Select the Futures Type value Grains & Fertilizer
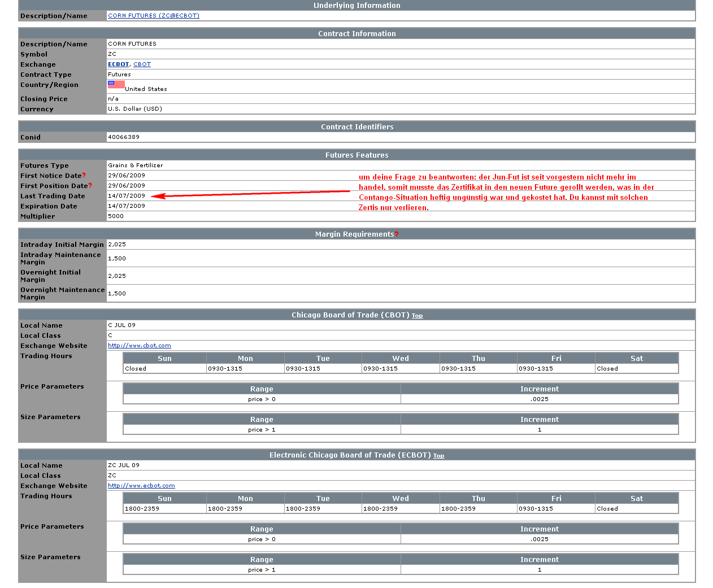 (136, 165)
